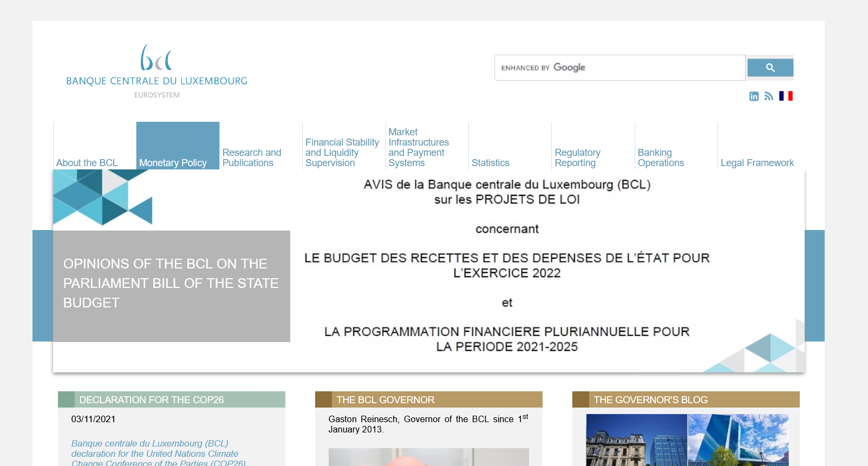Click the LinkedIn icon

754,96
